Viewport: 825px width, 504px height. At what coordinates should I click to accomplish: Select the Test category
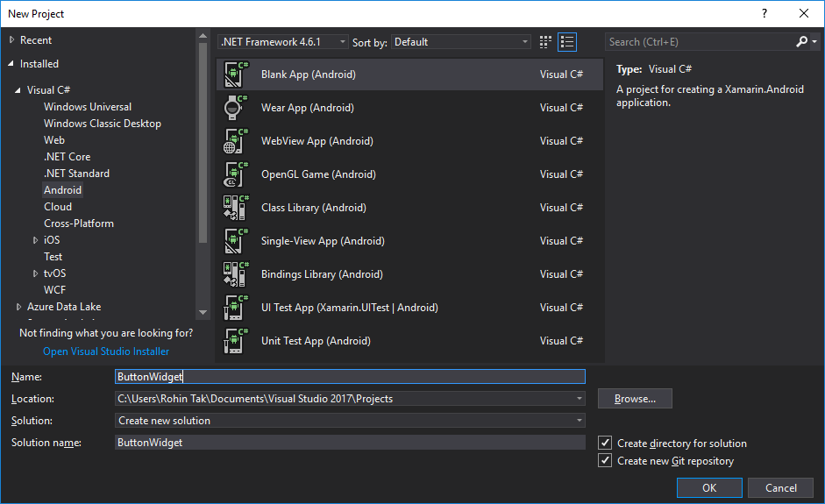tap(53, 257)
